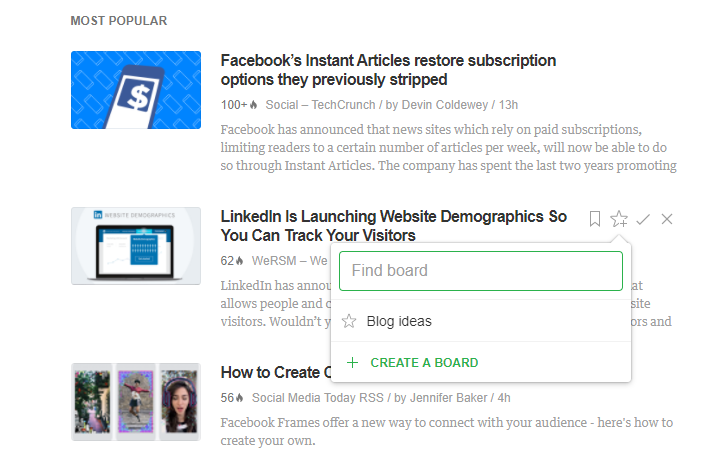Click the 62 popularity flame indicator

tap(232, 261)
